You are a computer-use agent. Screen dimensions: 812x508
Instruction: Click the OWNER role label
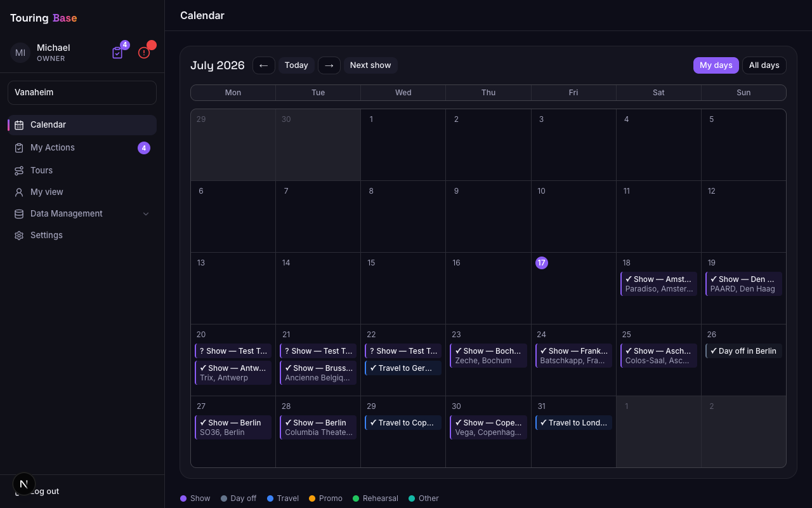click(x=51, y=58)
